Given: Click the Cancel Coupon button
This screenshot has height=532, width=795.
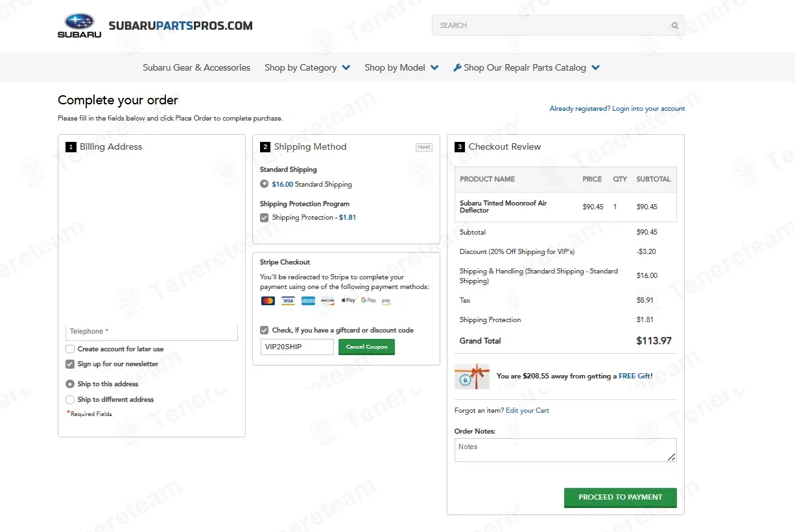Looking at the screenshot, I should coord(366,347).
